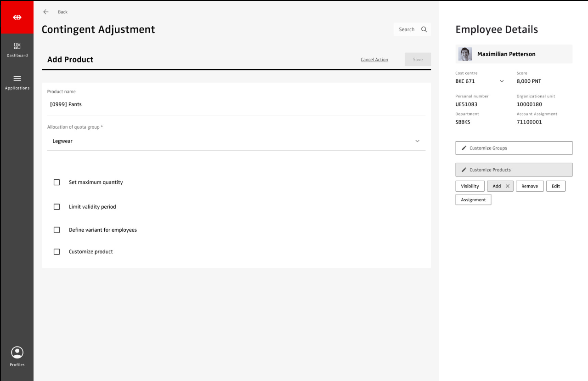The width and height of the screenshot is (588, 381).
Task: Open the Dashboard sidebar icon
Action: pyautogui.click(x=17, y=46)
